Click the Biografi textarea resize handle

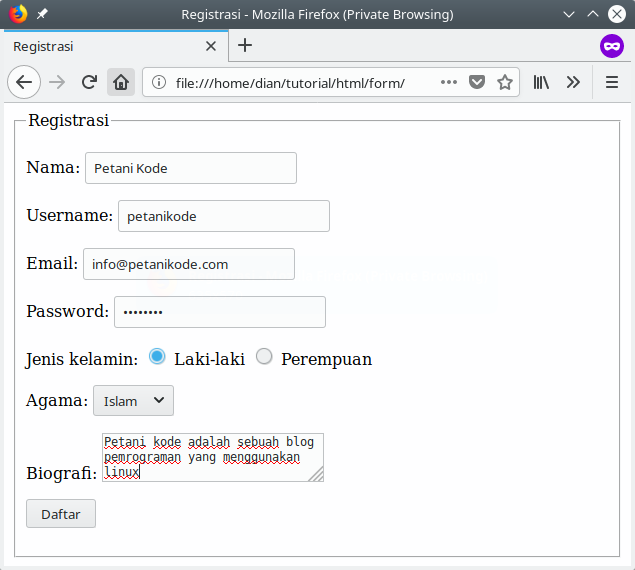[x=317, y=474]
